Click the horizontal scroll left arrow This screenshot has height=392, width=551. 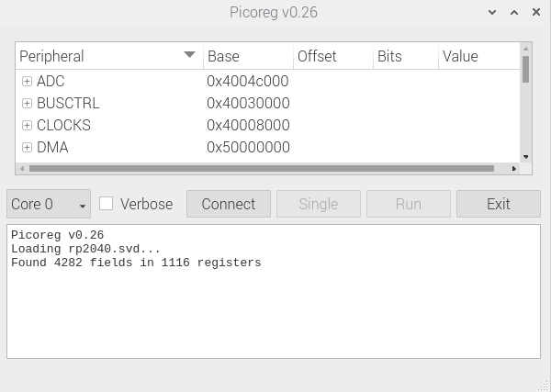click(x=21, y=169)
